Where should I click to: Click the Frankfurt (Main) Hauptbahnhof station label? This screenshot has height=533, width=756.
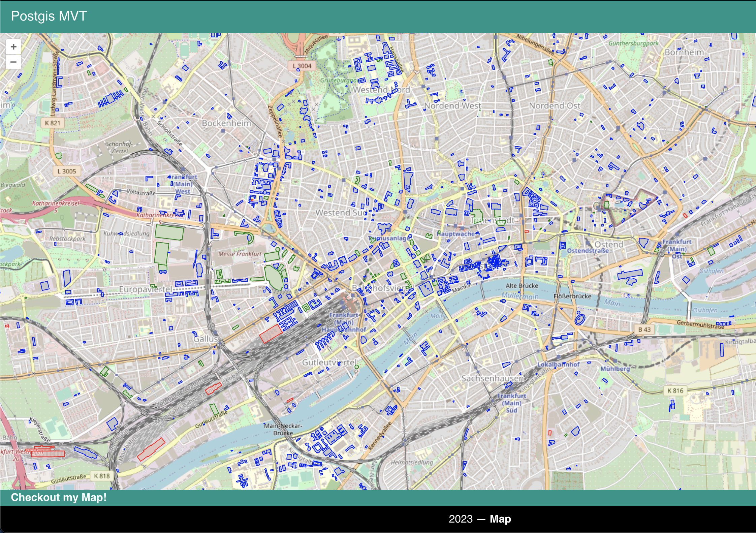tap(344, 322)
